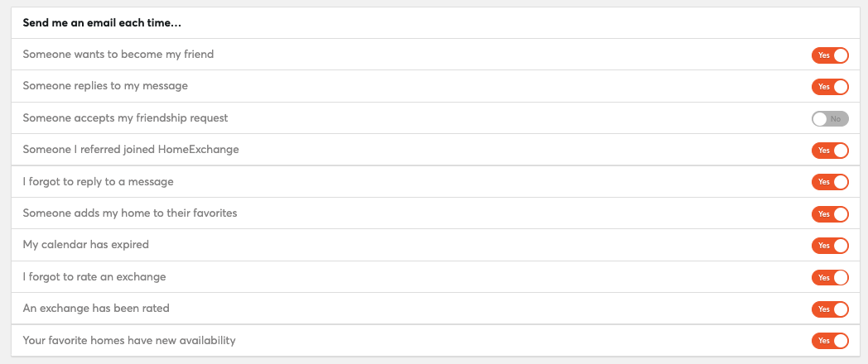Click 'Send me an email each time…' heading
The width and height of the screenshot is (868, 364).
103,23
